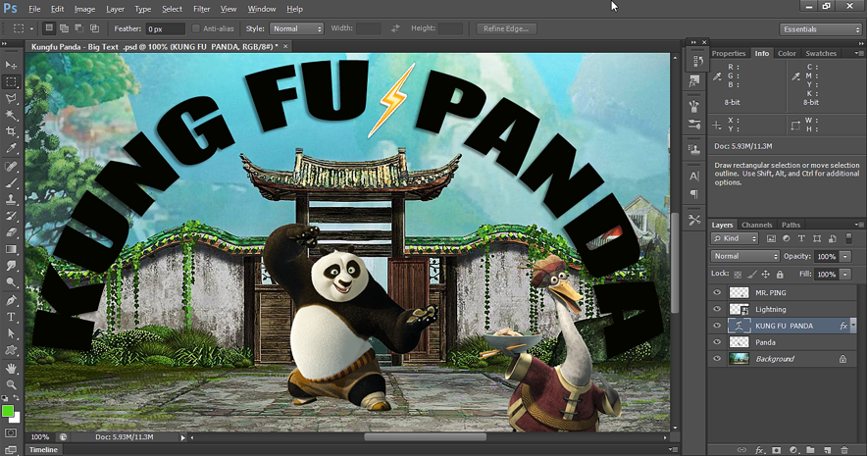Hide the MR. PING layer

coord(717,293)
